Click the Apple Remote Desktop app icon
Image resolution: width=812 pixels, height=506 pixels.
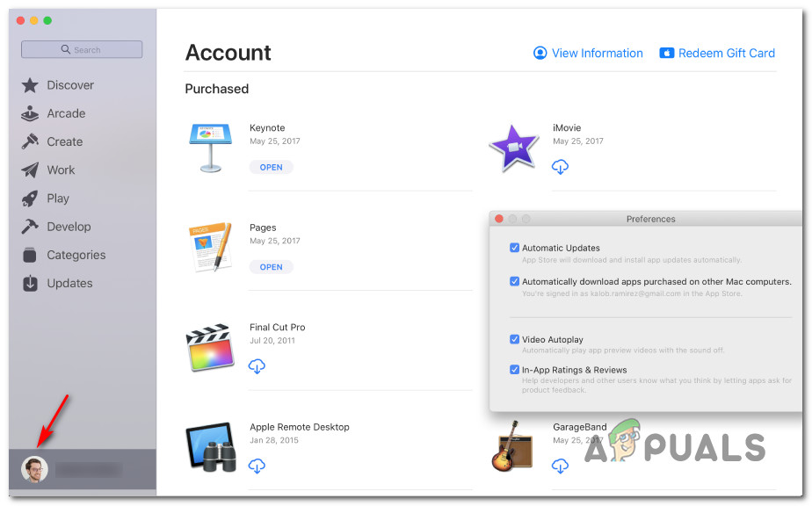coord(210,447)
